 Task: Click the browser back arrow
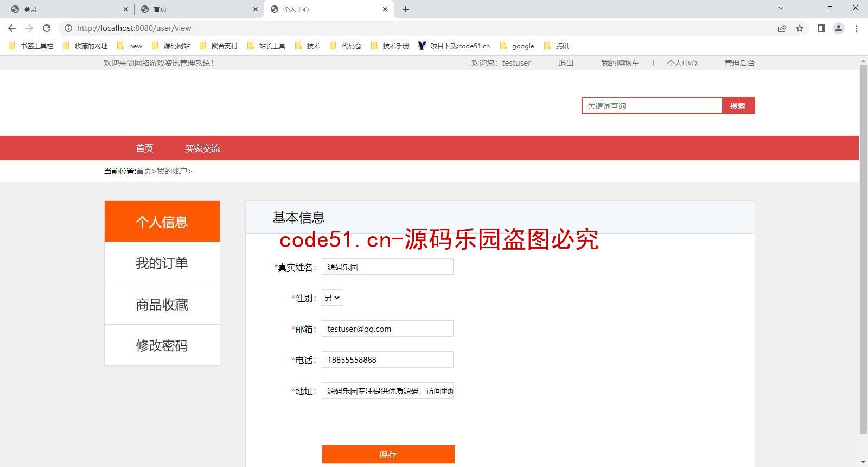[12, 28]
